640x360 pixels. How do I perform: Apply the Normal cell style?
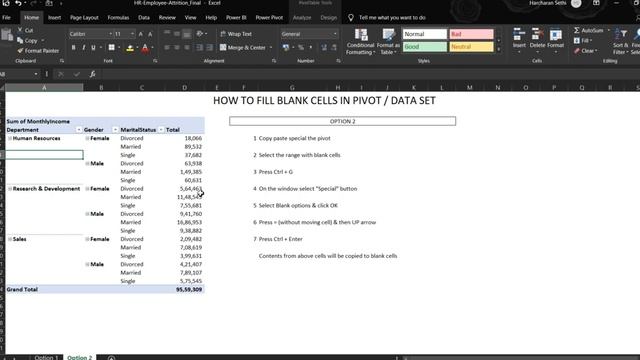pyautogui.click(x=425, y=34)
